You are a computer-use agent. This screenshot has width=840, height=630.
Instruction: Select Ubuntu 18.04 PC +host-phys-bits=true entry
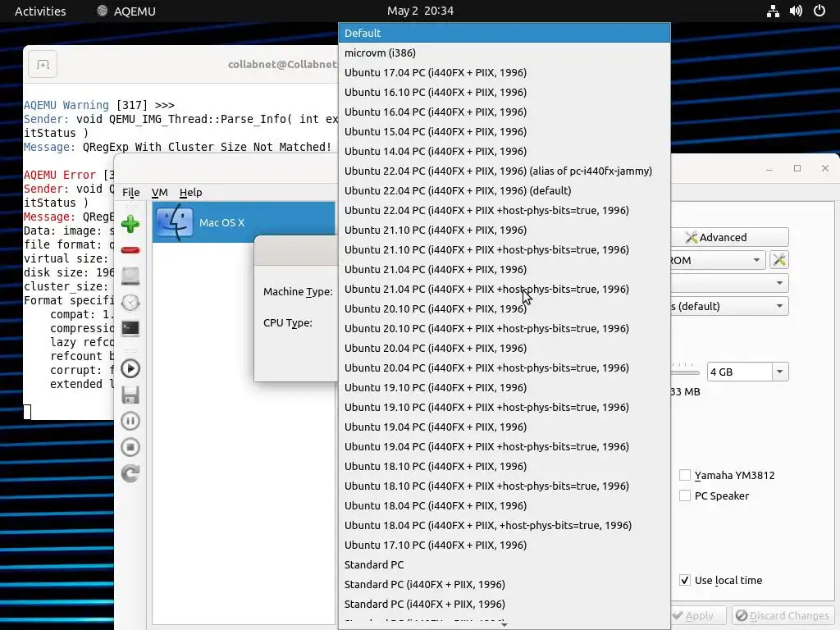pyautogui.click(x=504, y=525)
